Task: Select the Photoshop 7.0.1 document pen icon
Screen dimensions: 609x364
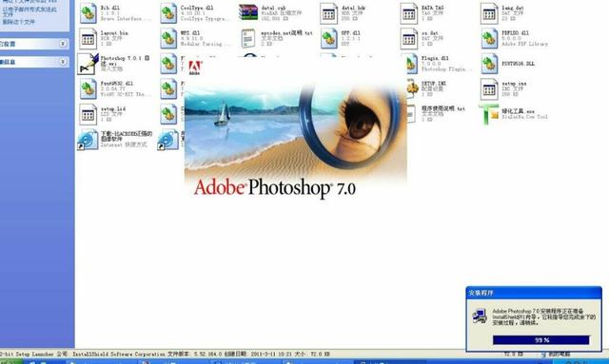Action: (x=88, y=64)
